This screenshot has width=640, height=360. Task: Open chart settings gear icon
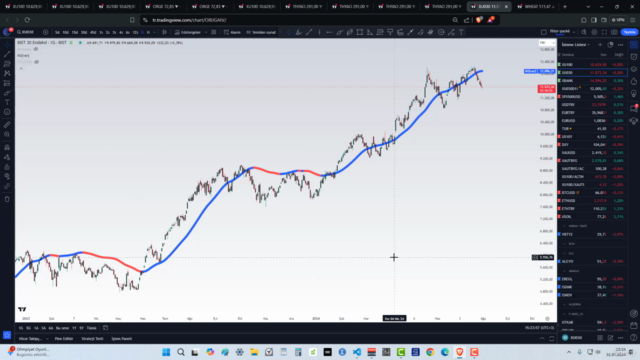[594, 32]
